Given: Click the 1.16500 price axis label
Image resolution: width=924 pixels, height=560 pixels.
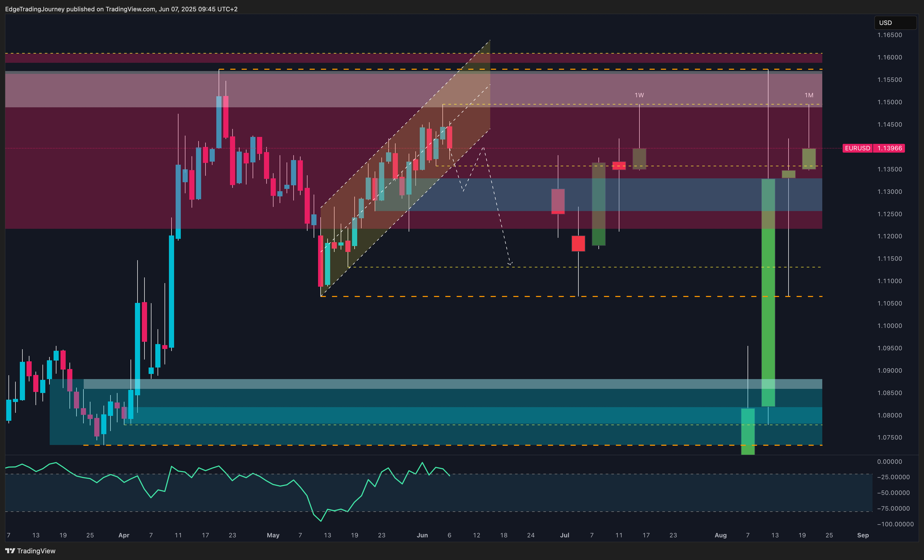Looking at the screenshot, I should pyautogui.click(x=889, y=35).
